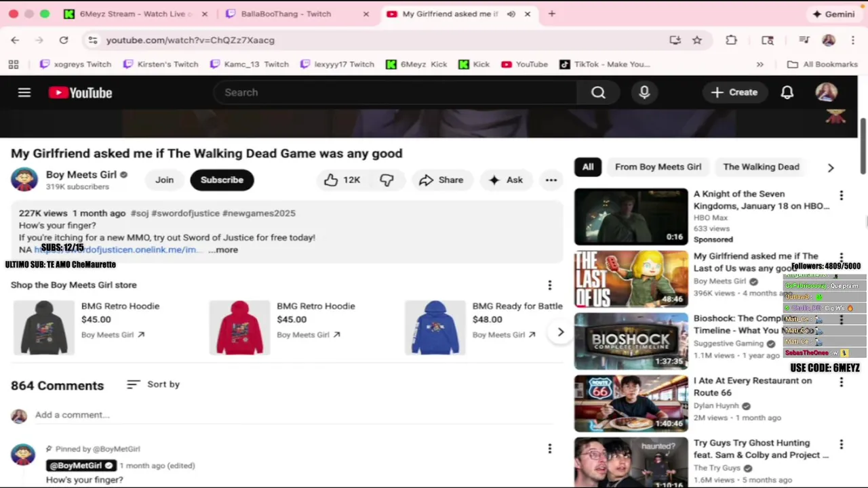
Task: Open Chrome apps grid in bookmarks bar
Action: (x=14, y=64)
